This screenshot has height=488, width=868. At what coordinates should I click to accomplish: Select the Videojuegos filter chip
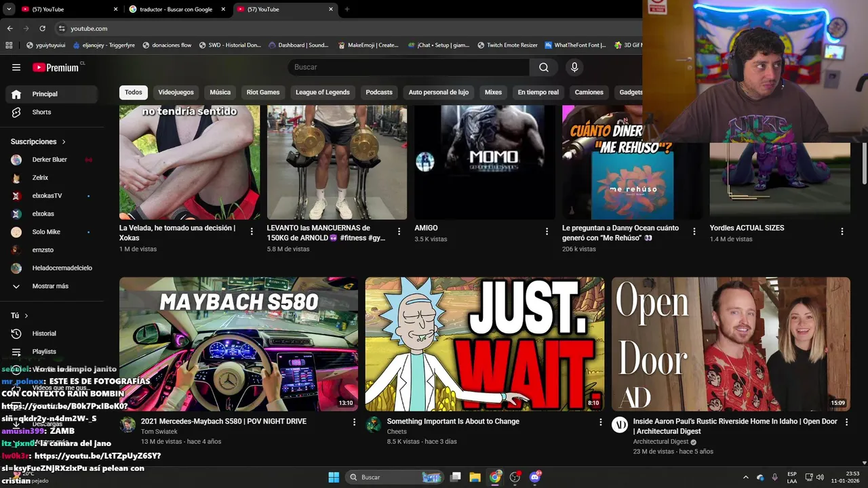[176, 92]
